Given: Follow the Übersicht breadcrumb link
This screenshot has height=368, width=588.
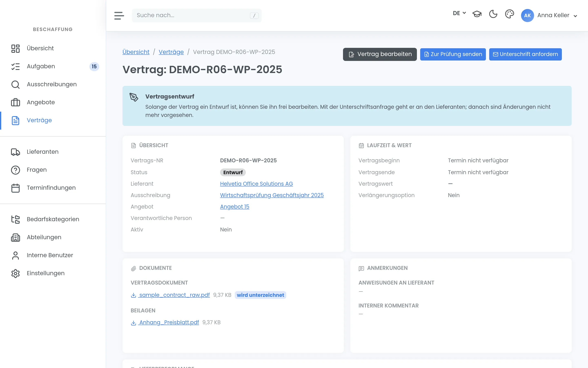Looking at the screenshot, I should pyautogui.click(x=136, y=52).
